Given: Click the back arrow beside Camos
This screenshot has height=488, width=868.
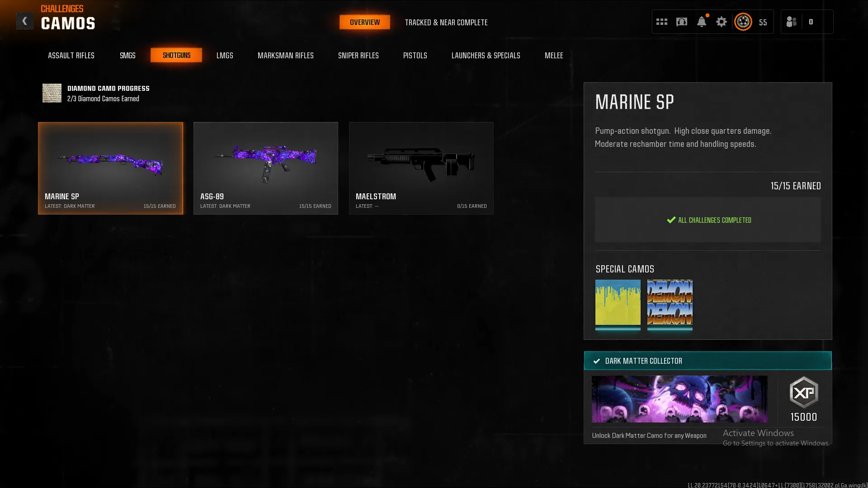Looking at the screenshot, I should coord(24,21).
